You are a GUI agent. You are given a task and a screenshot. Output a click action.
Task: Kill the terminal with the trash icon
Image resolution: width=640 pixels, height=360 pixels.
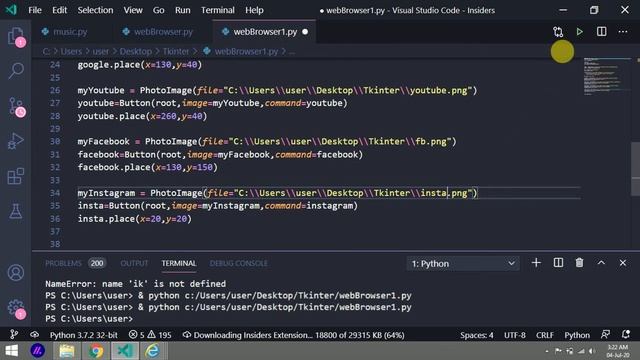579,263
